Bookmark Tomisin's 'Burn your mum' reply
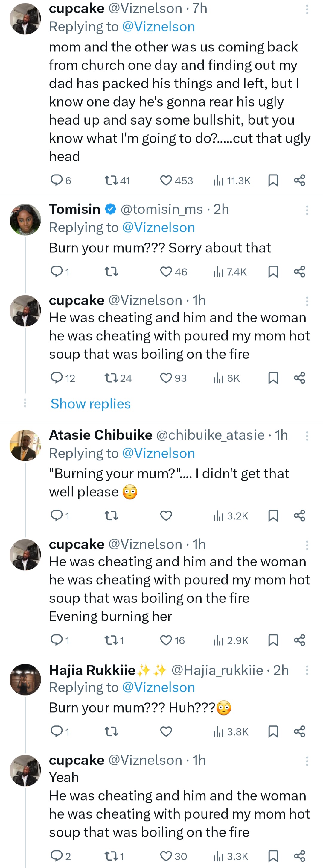The image size is (323, 868). [273, 272]
